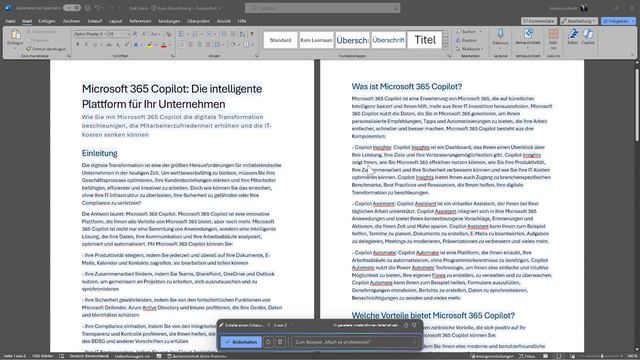
Task: Adjust zoom slider in status bar
Action: (x=602, y=356)
